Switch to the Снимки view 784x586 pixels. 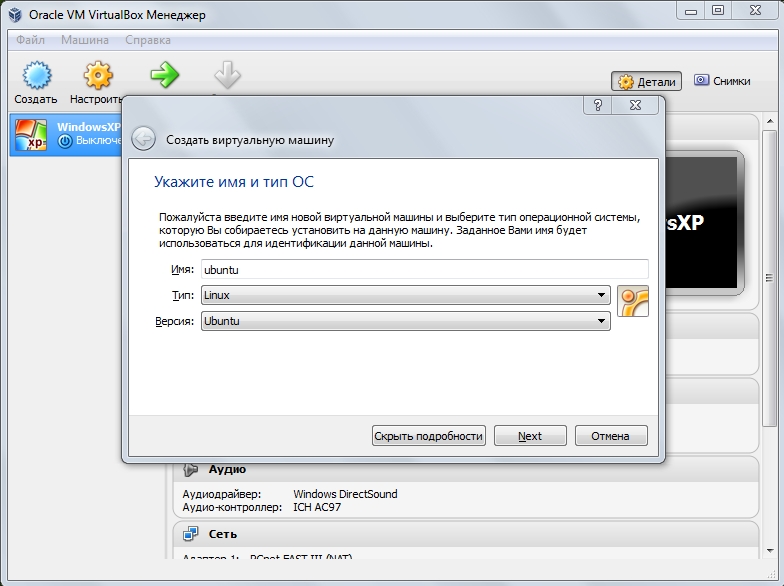point(722,81)
